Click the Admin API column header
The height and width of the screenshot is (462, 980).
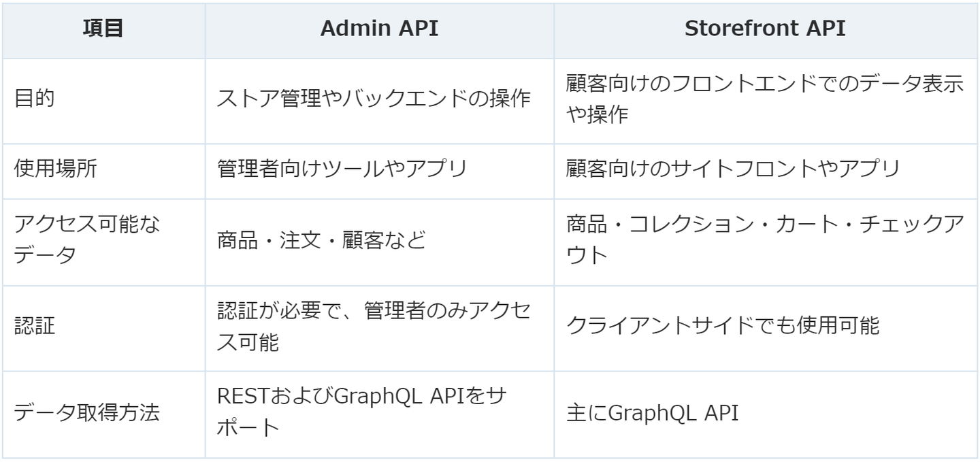click(379, 29)
